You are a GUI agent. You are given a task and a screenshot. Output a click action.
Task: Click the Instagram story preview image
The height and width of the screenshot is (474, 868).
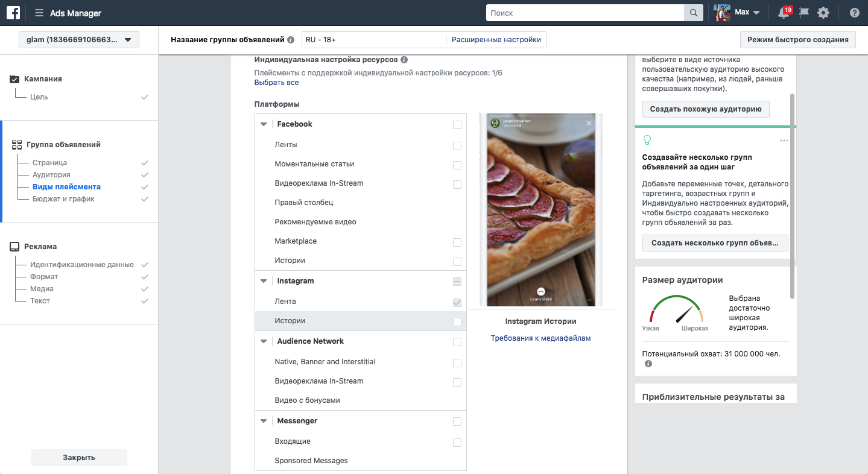[541, 210]
